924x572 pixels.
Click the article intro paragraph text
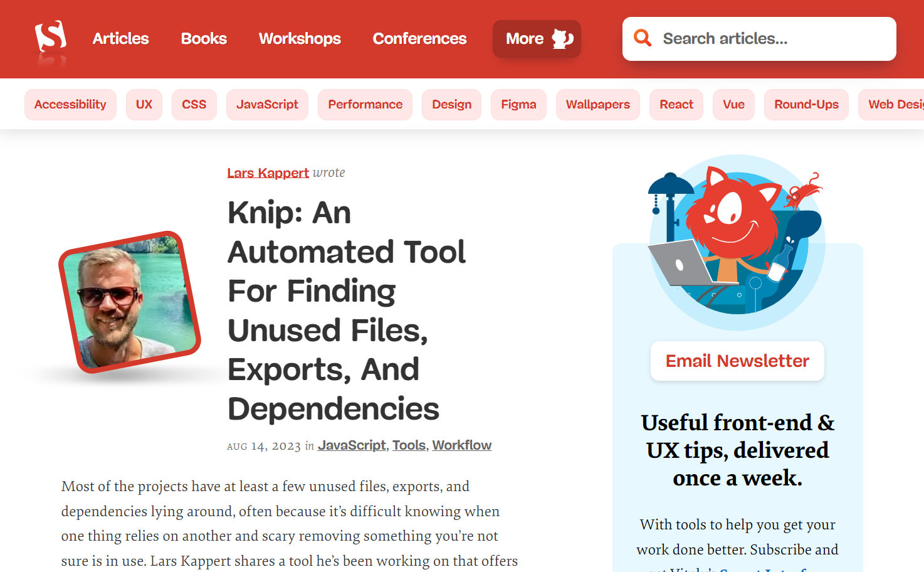(x=290, y=524)
